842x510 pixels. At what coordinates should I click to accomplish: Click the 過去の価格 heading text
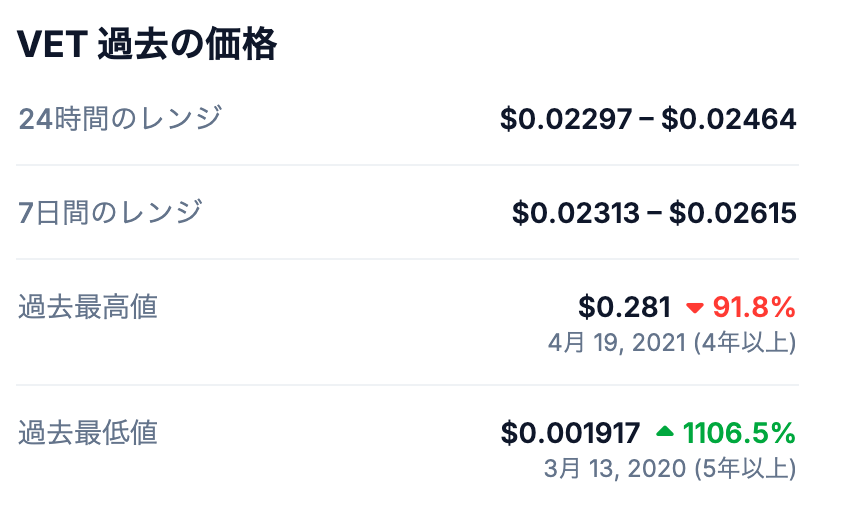click(186, 46)
